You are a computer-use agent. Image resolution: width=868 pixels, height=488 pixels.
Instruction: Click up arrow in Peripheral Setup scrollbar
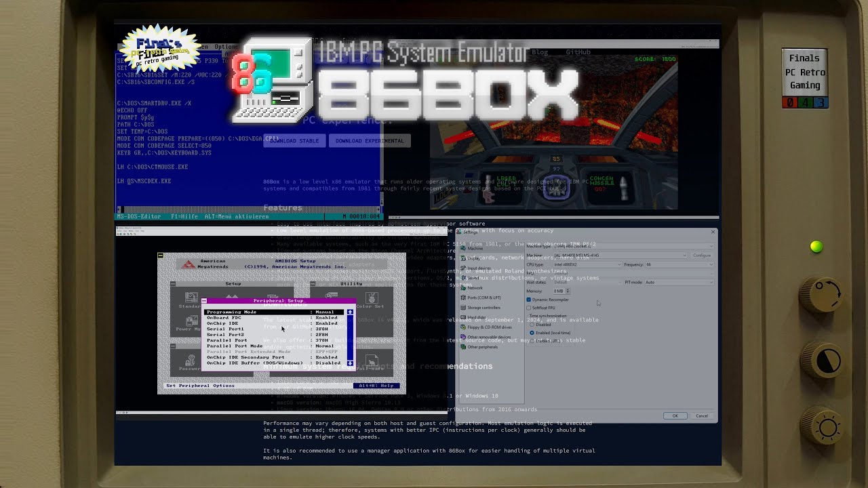click(x=350, y=312)
